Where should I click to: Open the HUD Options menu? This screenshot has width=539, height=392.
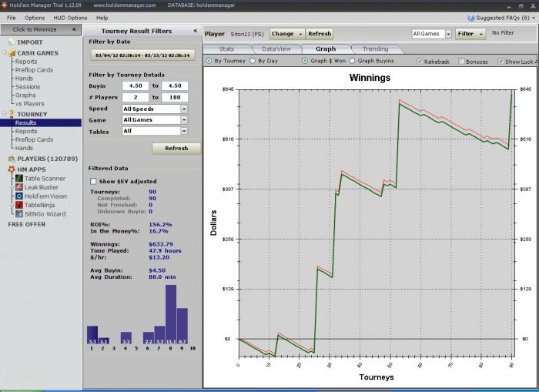(70, 17)
